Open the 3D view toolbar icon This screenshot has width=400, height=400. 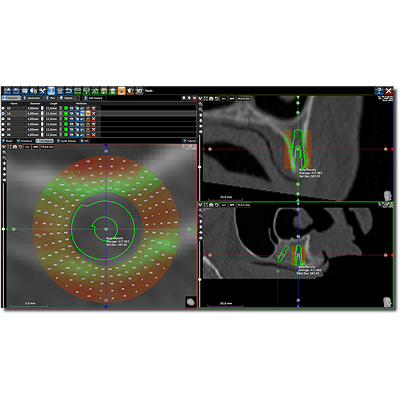click(139, 91)
